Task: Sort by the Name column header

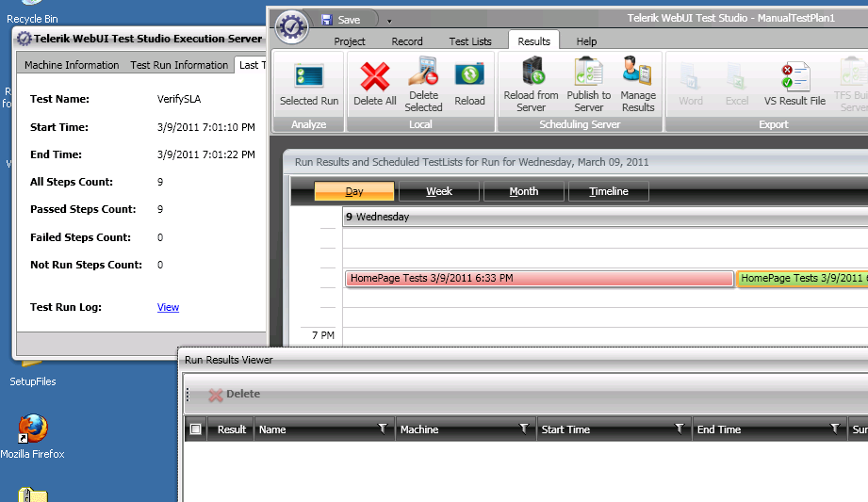Action: pos(272,429)
